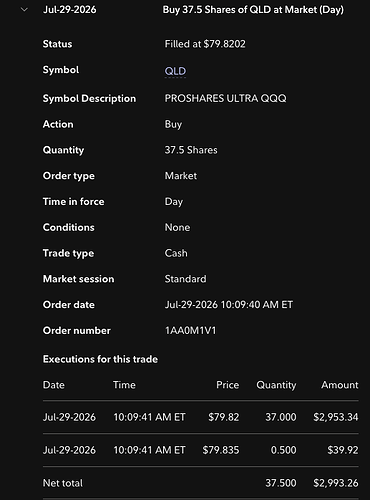
Task: Click the Amount column header
Action: [340, 385]
